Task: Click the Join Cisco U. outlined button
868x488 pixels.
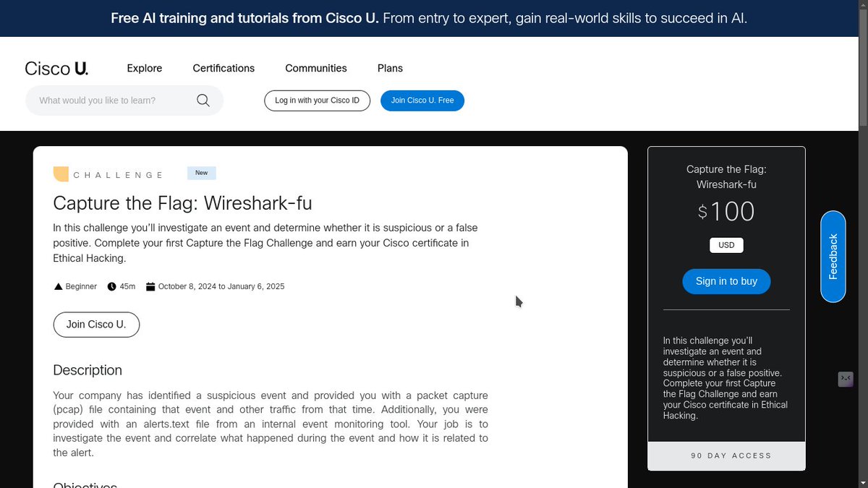Action: pyautogui.click(x=96, y=325)
